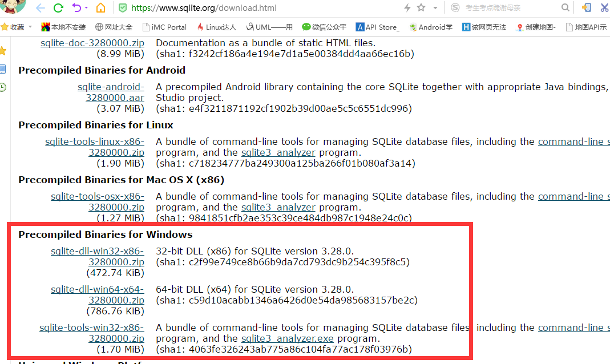Download sqlite-tools-osx-x86-3280000.zip

[97, 202]
